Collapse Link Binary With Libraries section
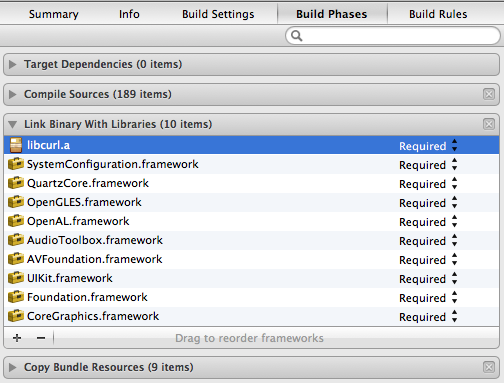 click(x=13, y=125)
